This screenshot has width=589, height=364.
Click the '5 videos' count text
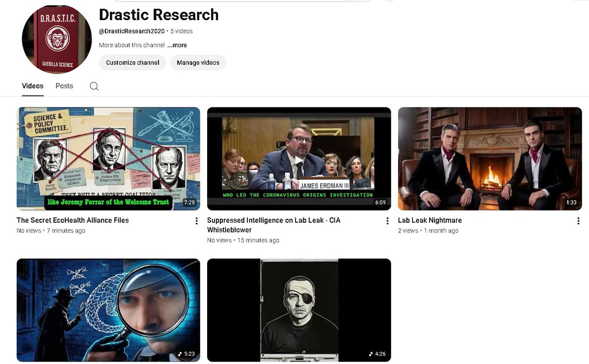click(x=182, y=31)
